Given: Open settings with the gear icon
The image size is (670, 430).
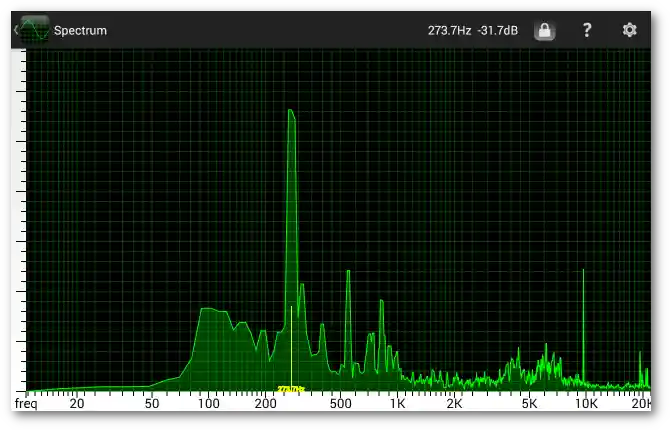Looking at the screenshot, I should tap(629, 30).
